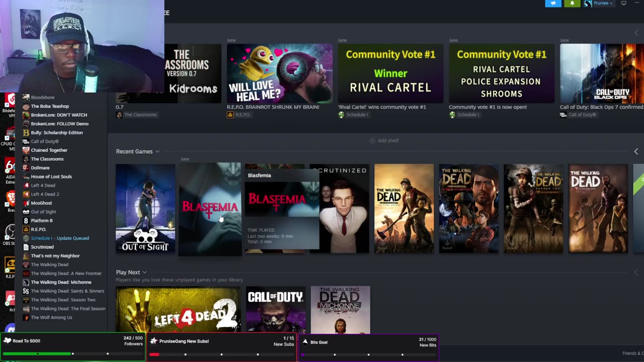Expand the Play Next shelf dropdown
Viewport: 644px width, 362px height.
[x=144, y=272]
